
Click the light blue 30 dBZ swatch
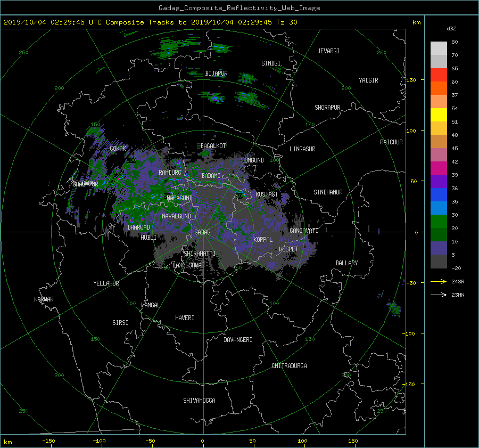tap(439, 208)
